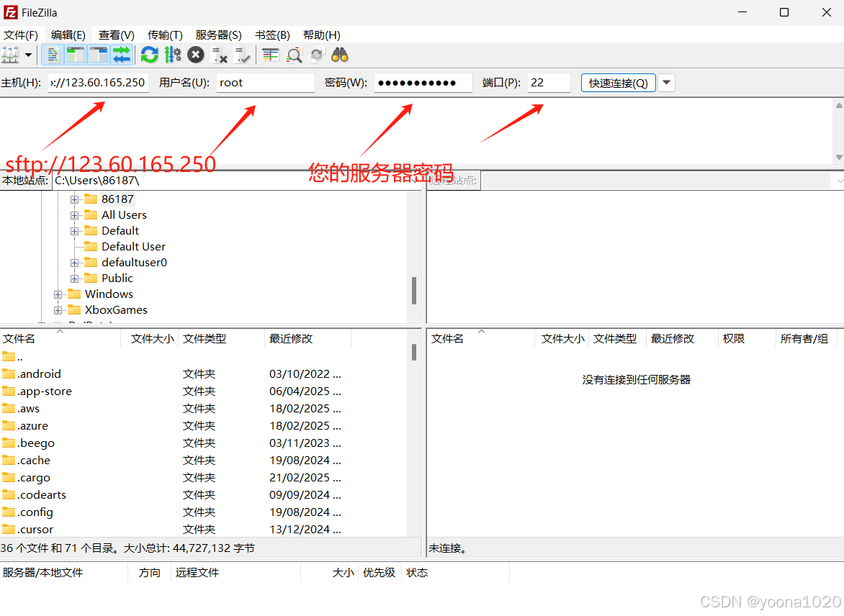Open the directory listing filters dialog

click(x=270, y=55)
